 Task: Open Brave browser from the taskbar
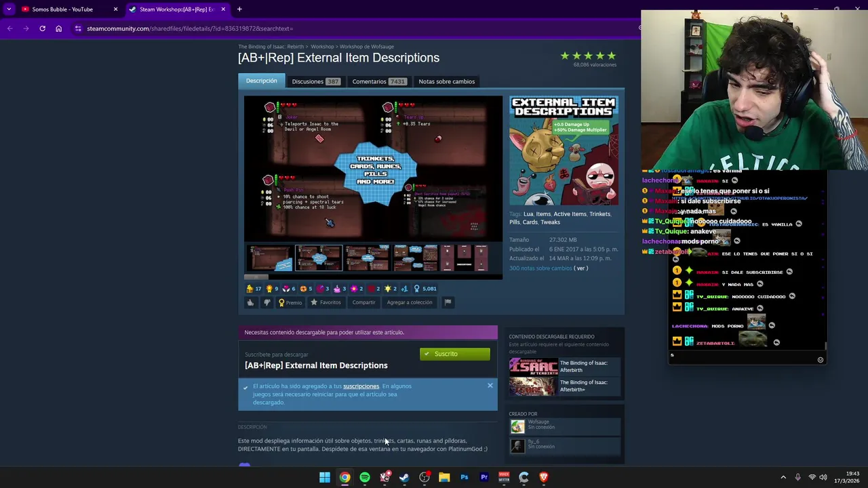pyautogui.click(x=543, y=477)
